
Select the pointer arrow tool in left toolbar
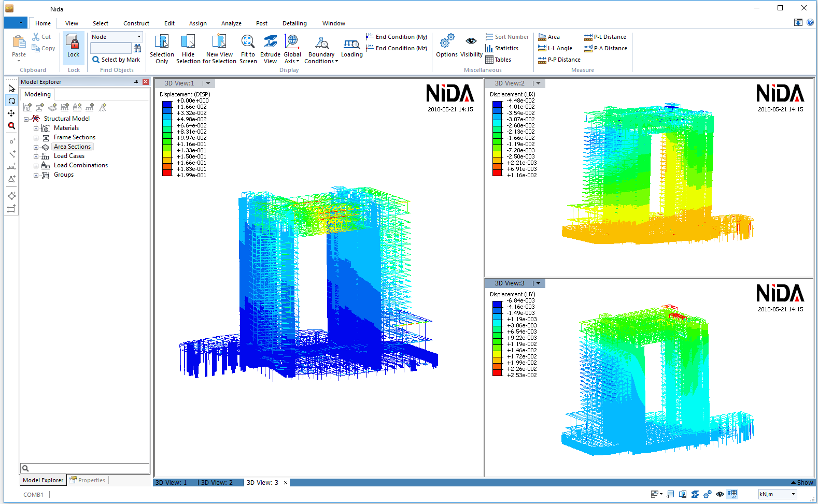click(11, 89)
